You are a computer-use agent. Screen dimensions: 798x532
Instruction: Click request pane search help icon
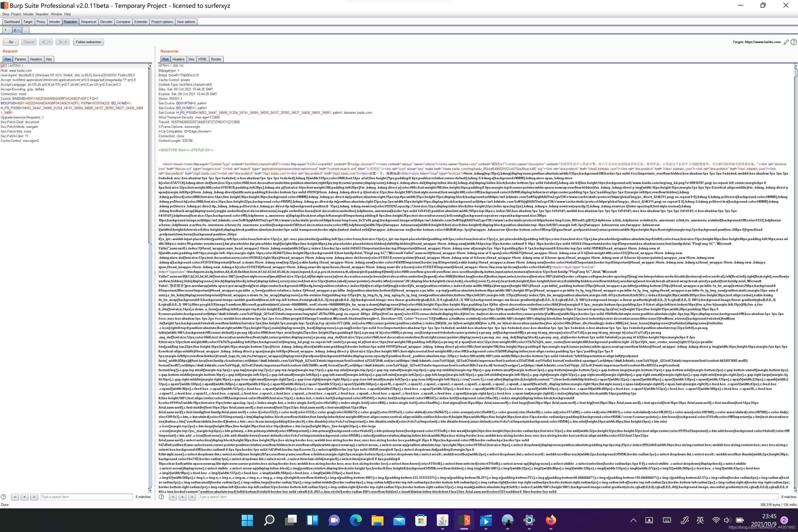click(3, 497)
